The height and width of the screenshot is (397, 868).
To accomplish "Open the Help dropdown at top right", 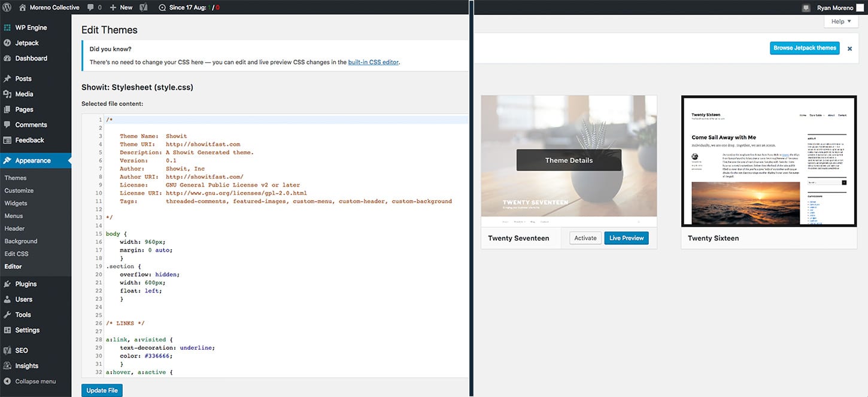I will [840, 21].
